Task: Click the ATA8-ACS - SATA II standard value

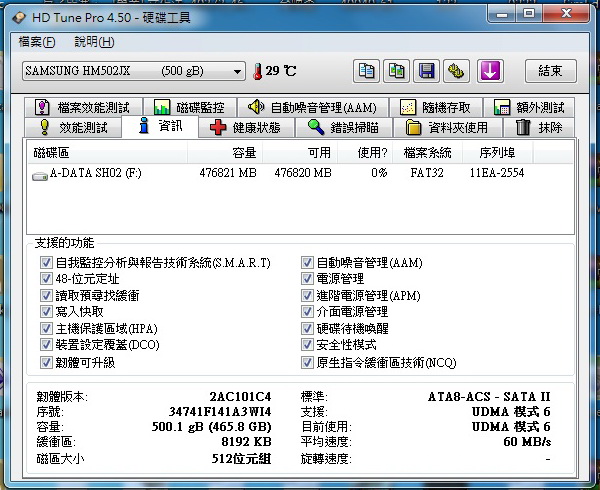Action: [489, 397]
